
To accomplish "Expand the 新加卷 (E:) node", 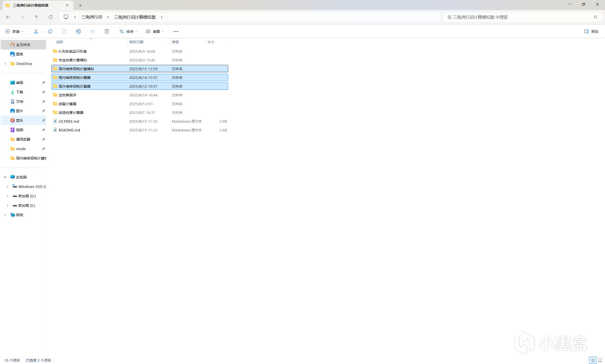I will click(8, 206).
